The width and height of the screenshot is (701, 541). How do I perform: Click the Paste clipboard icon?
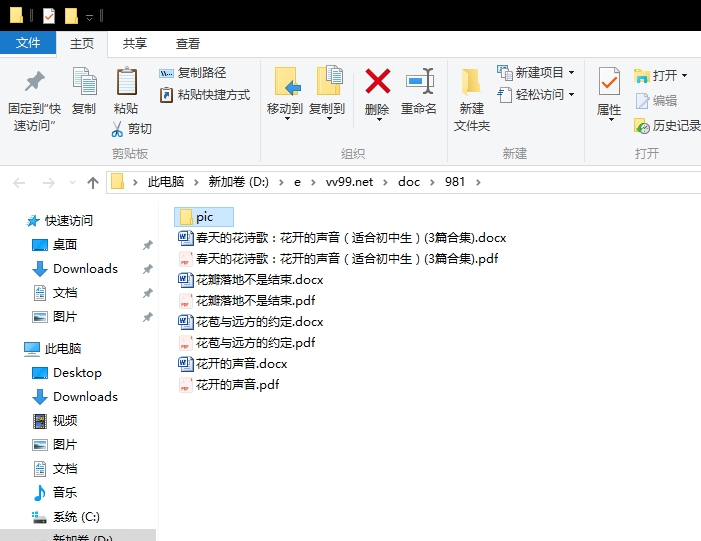point(127,81)
